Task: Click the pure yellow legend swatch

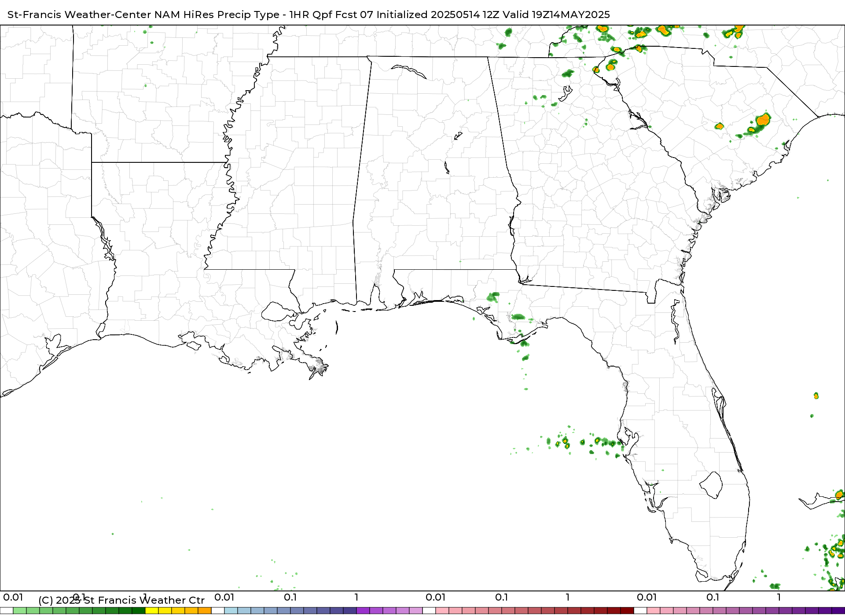Action: pos(152,611)
